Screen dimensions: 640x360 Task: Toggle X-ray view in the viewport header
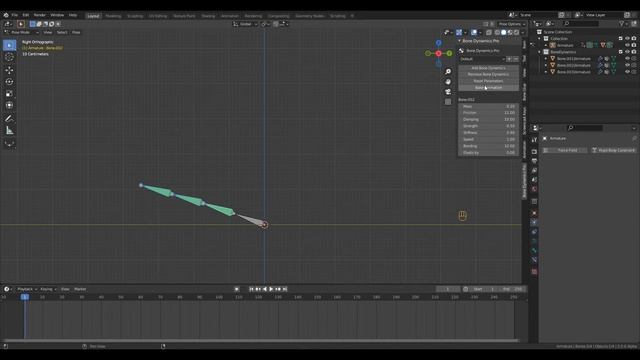point(489,32)
